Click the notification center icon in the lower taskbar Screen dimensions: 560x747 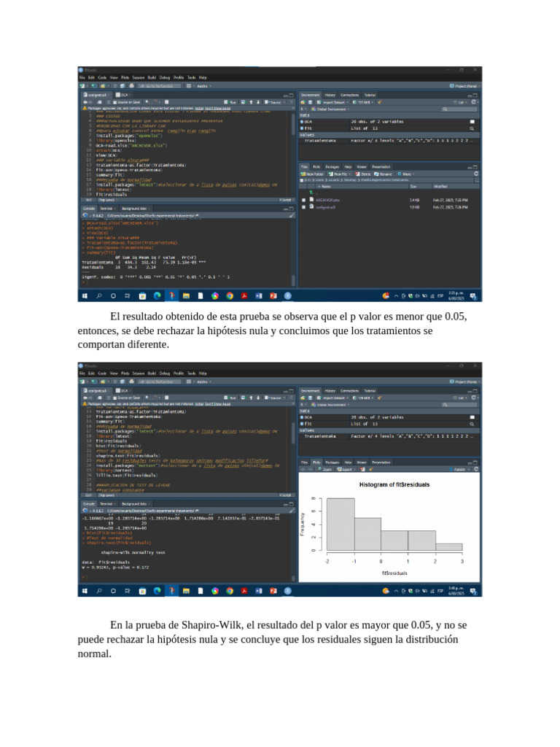[x=473, y=591]
